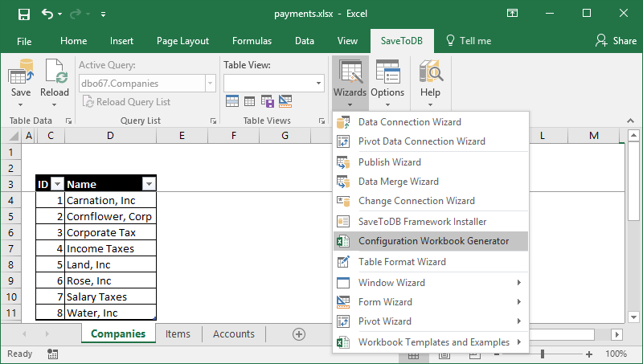This screenshot has width=643, height=364.
Task: Click the save table view icon with purple disk
Action: tap(267, 100)
